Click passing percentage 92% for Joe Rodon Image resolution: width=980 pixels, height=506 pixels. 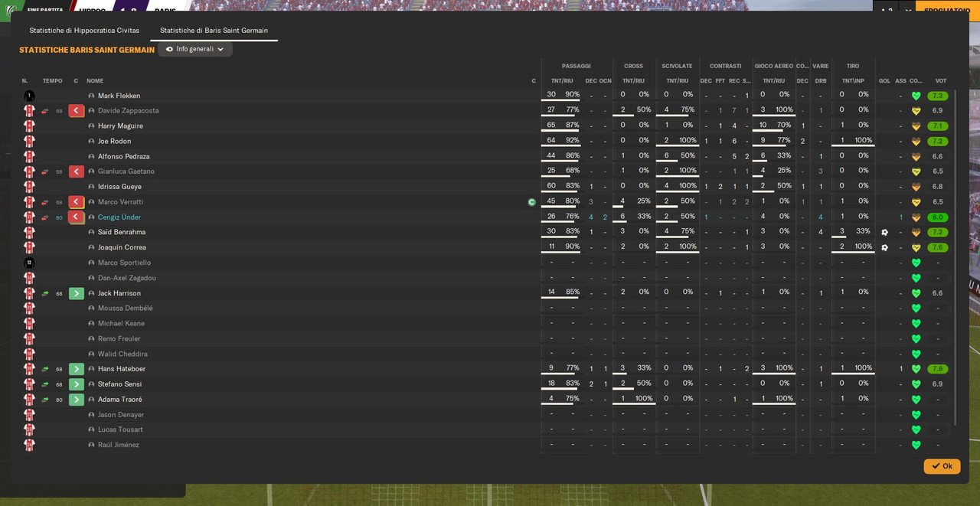tap(573, 141)
